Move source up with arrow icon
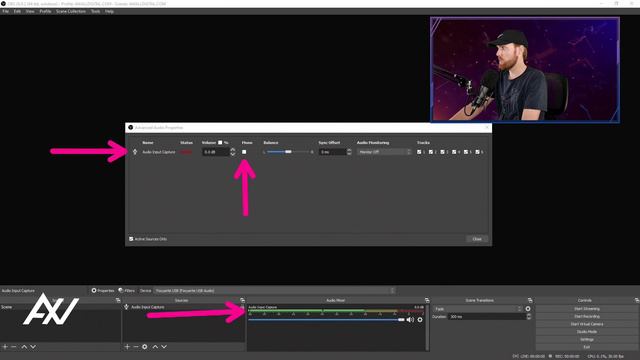Image resolution: width=640 pixels, height=360 pixels. (155, 347)
